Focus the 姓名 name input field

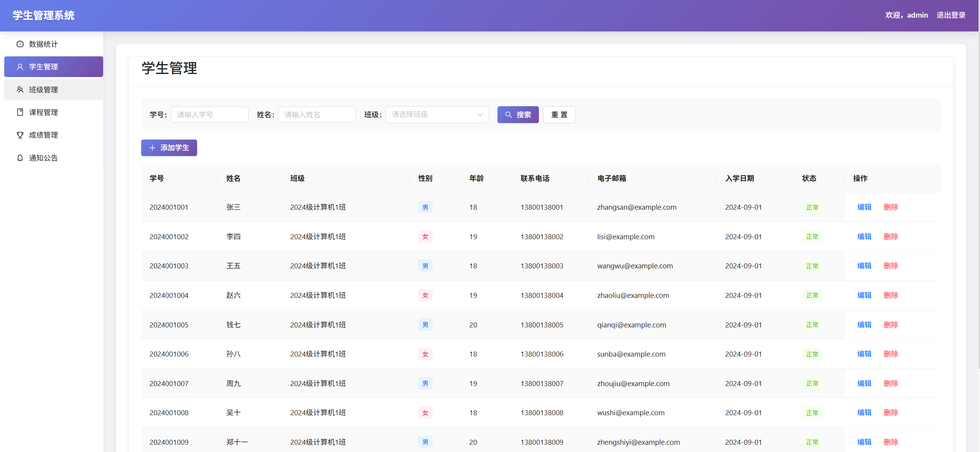coord(317,115)
